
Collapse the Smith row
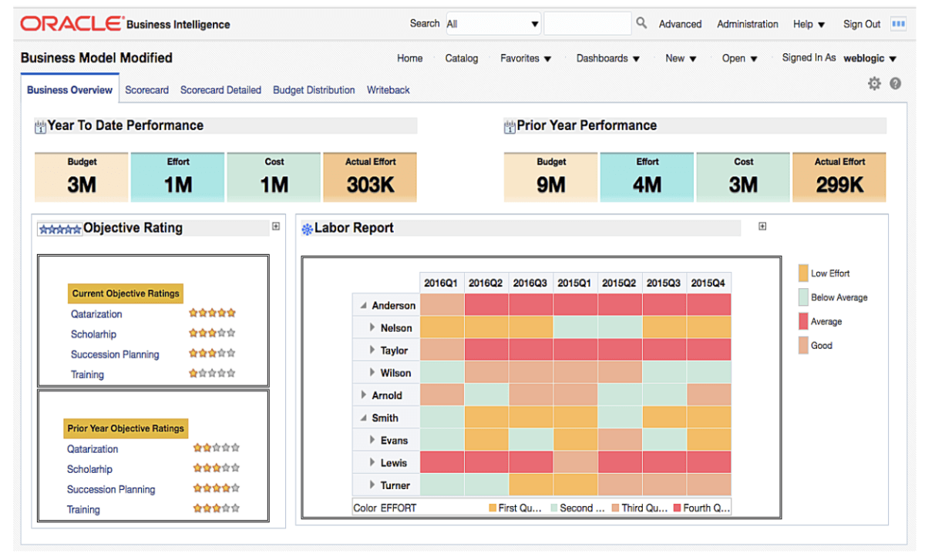[363, 418]
